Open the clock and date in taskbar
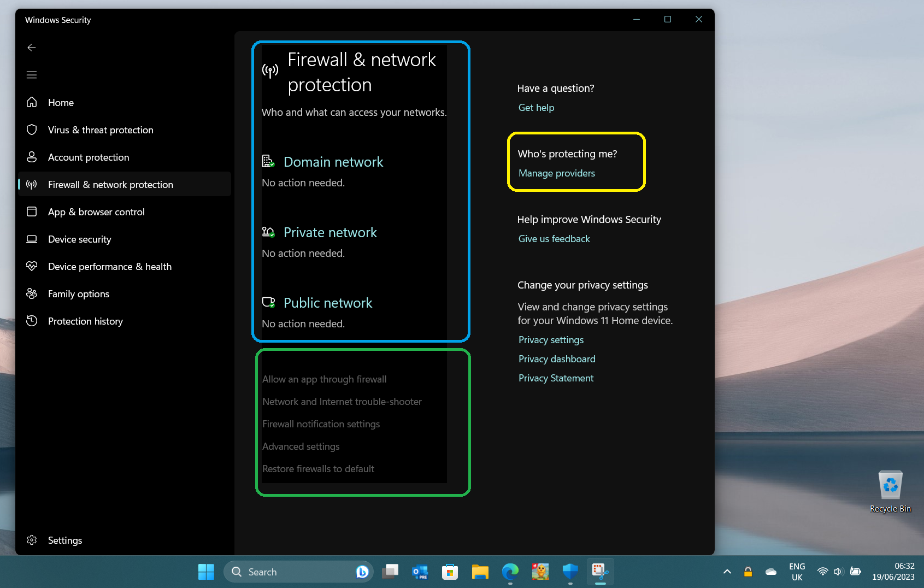924x588 pixels. [893, 572]
